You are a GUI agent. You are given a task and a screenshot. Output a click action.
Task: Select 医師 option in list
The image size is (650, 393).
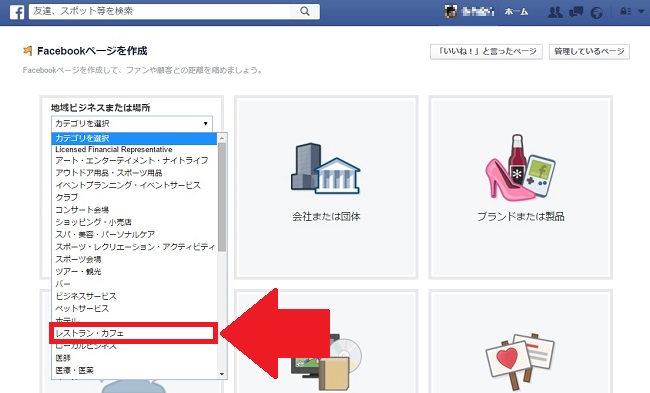[x=134, y=358]
